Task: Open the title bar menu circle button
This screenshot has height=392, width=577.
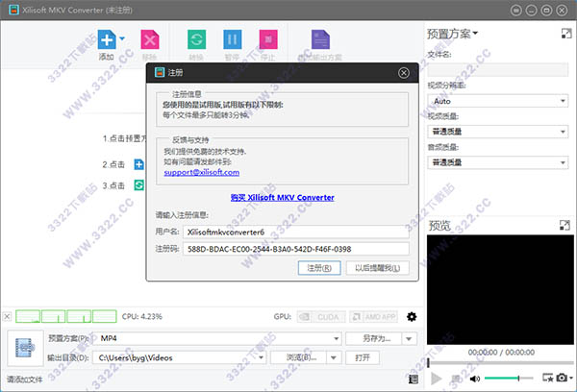Action: (515, 11)
